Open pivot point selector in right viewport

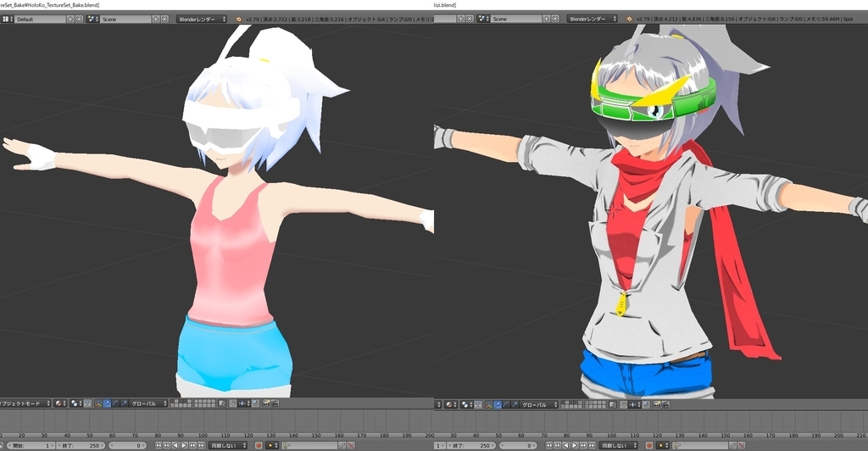(x=466, y=405)
